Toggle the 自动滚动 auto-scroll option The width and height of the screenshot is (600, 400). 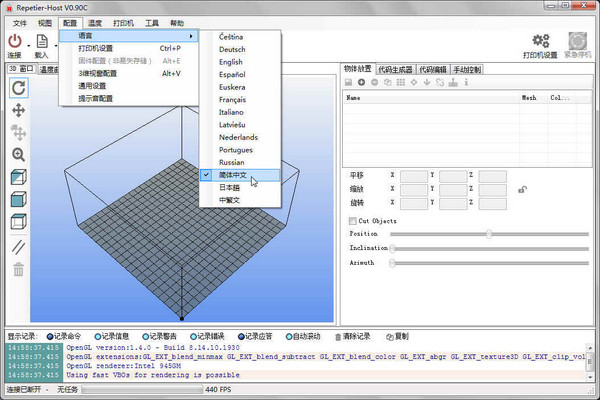click(287, 336)
